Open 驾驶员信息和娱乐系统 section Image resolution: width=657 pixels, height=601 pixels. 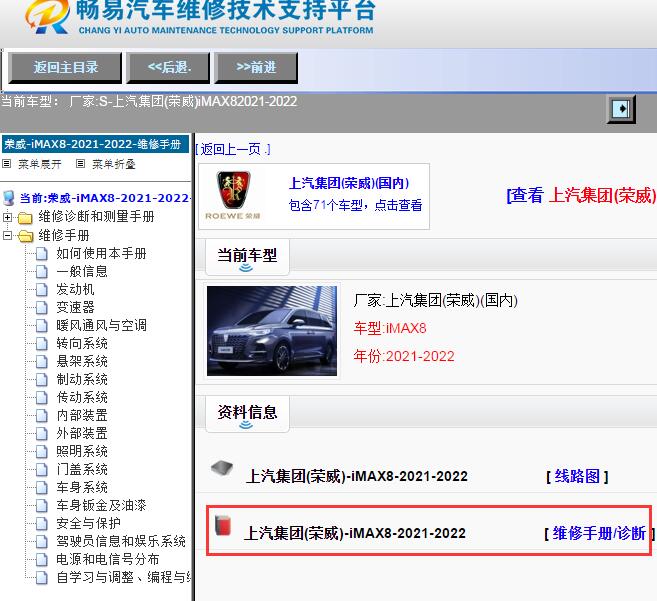pos(121,541)
